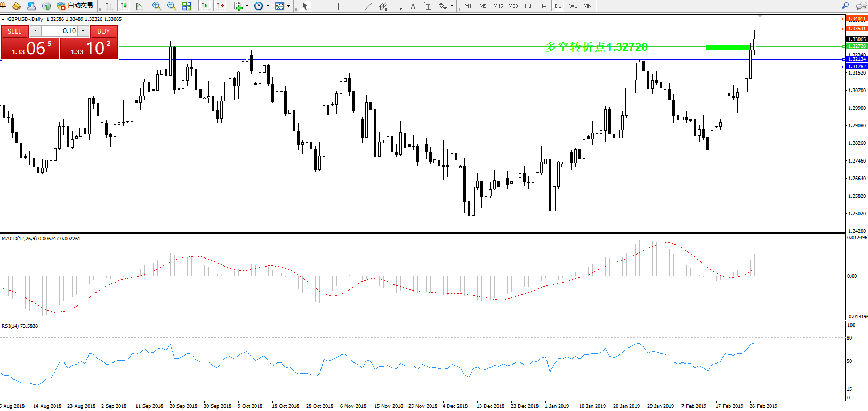
Task: Click the Zoom Out magnifier icon
Action: tap(172, 6)
